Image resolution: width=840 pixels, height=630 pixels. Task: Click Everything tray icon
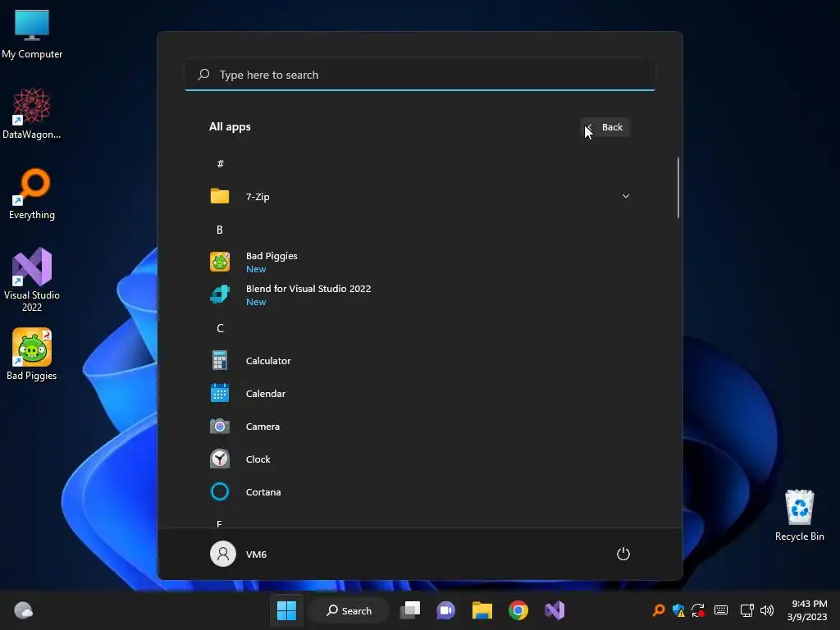point(659,610)
